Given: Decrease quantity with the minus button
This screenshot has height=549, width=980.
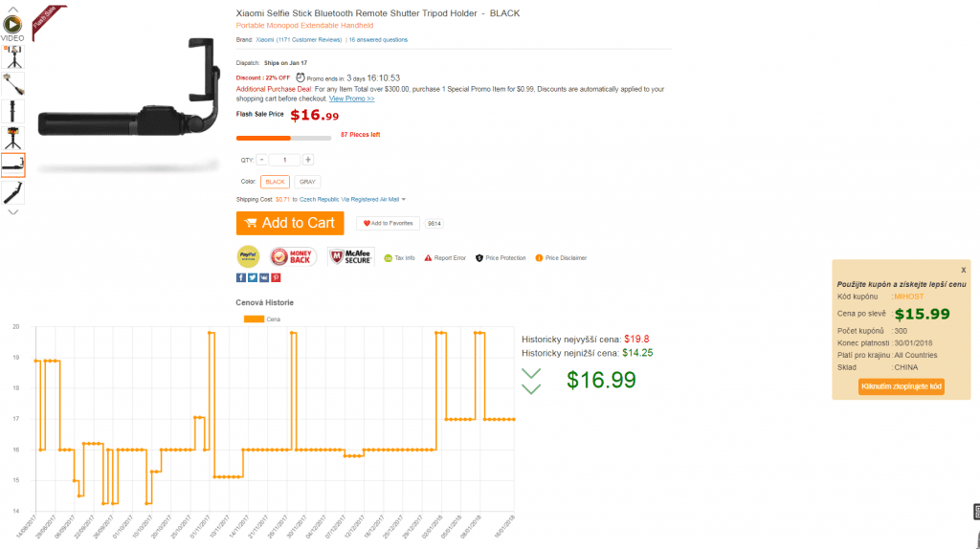Looking at the screenshot, I should [262, 160].
